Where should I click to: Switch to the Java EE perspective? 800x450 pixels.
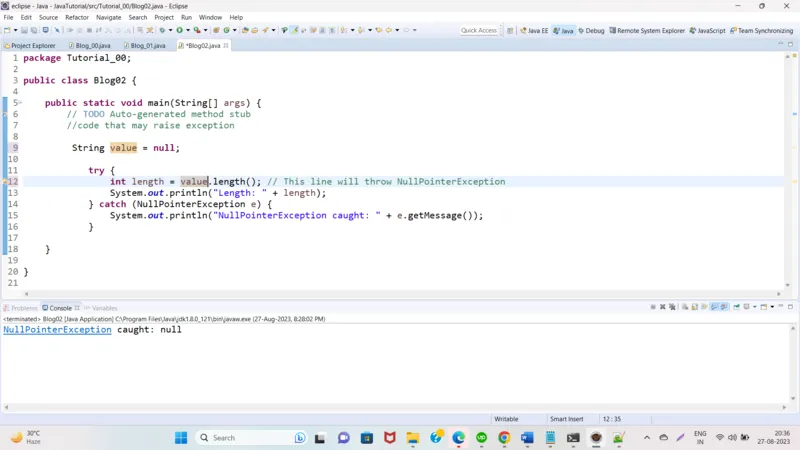[533, 30]
